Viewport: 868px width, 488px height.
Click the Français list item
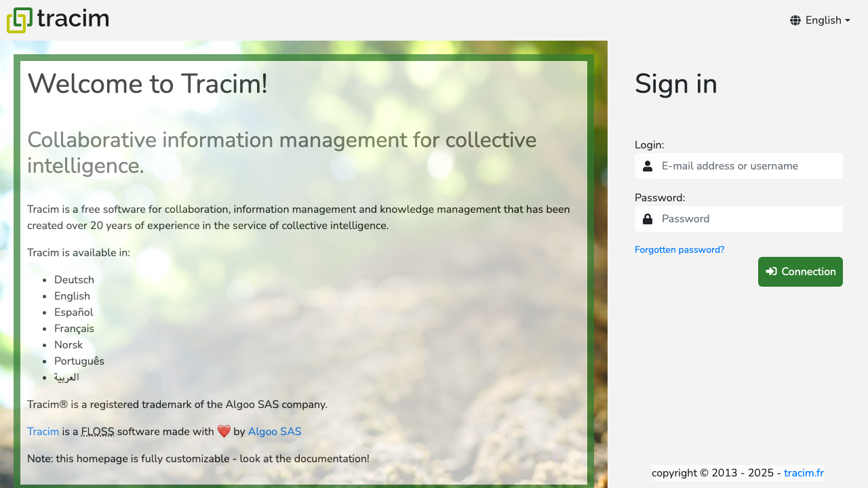pos(74,329)
